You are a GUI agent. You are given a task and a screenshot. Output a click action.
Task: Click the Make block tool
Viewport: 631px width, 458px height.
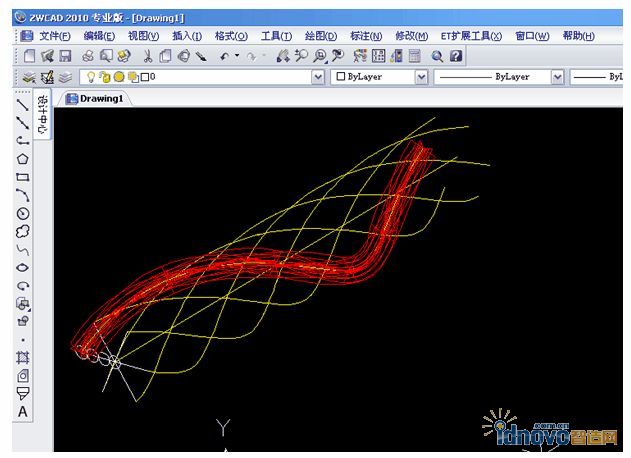pos(23,321)
